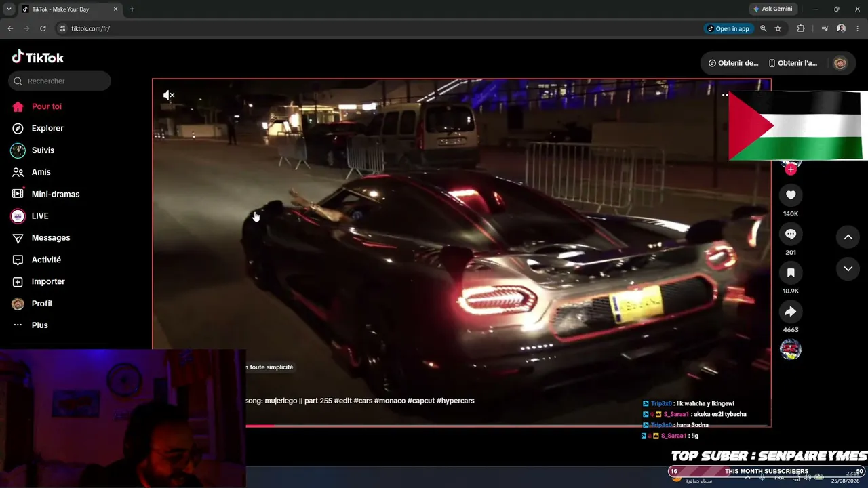Click the TikTok logo
The image size is (868, 488).
(38, 58)
